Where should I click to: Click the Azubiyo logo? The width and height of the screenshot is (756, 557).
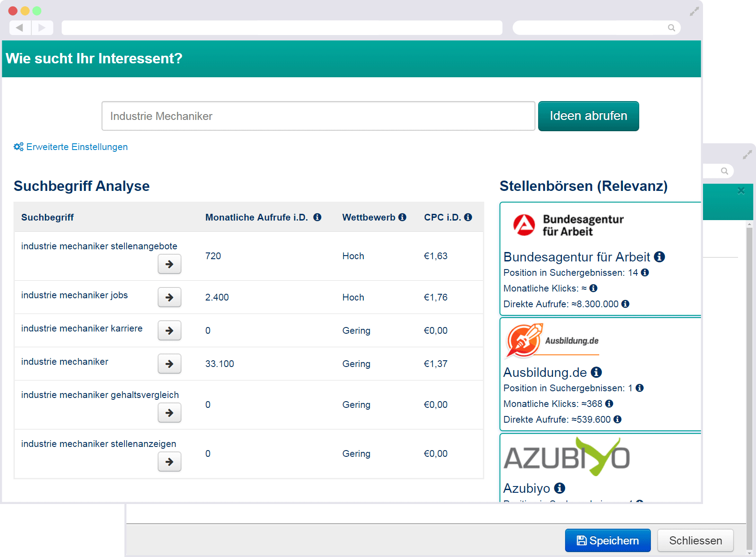click(566, 457)
